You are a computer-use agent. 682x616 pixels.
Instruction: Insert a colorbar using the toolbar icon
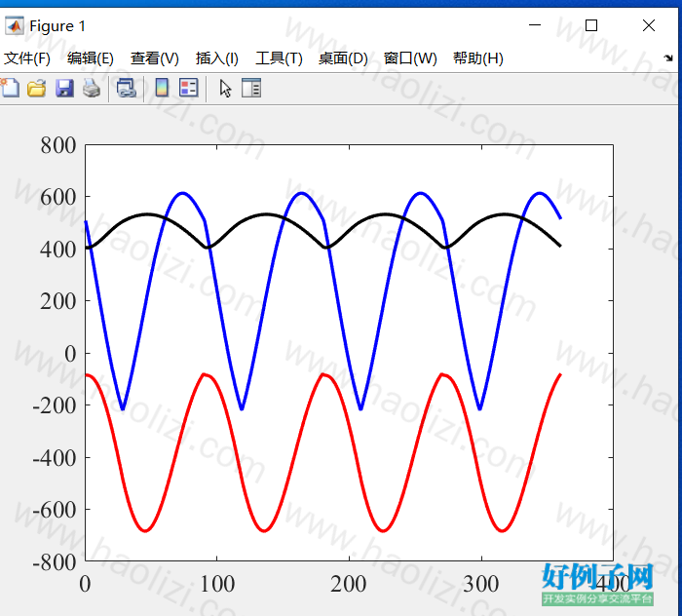pos(162,88)
